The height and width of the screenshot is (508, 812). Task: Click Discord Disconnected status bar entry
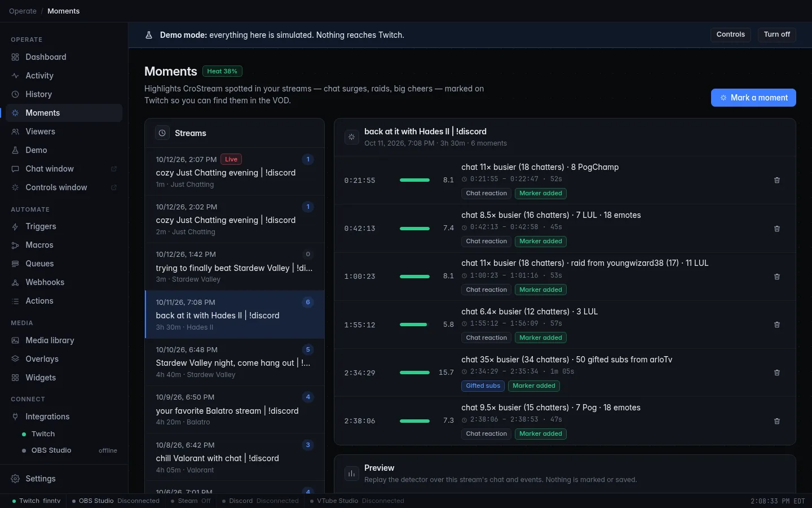(261, 501)
